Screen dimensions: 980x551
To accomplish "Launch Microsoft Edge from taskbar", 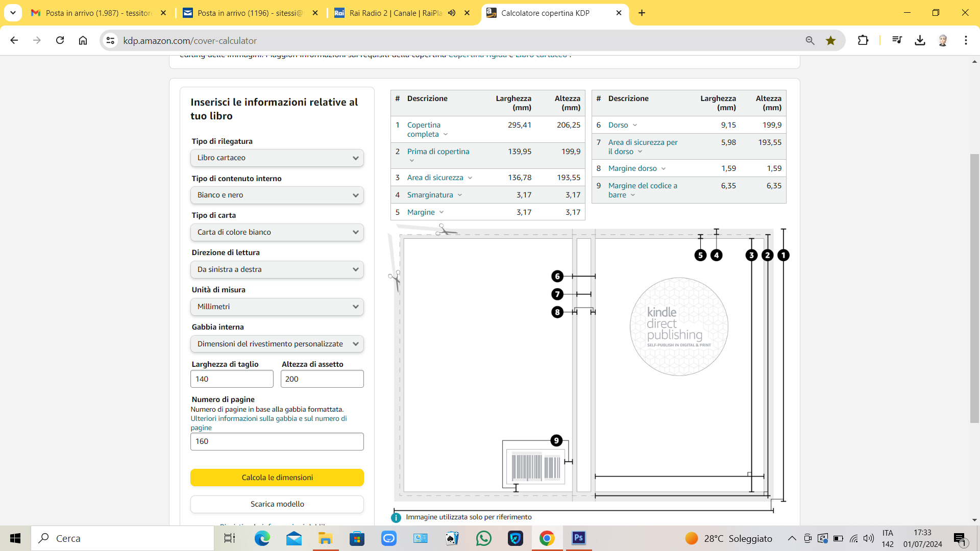I will [262, 538].
